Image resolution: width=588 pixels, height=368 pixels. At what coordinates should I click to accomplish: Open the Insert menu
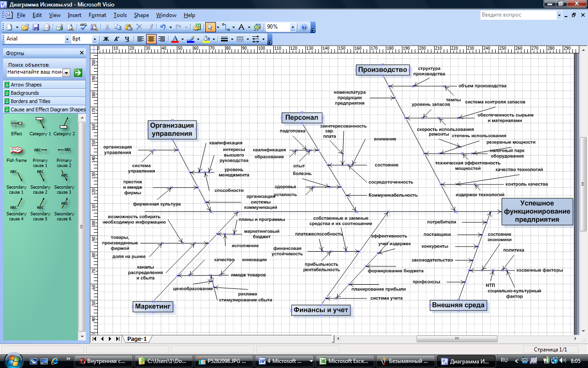74,15
